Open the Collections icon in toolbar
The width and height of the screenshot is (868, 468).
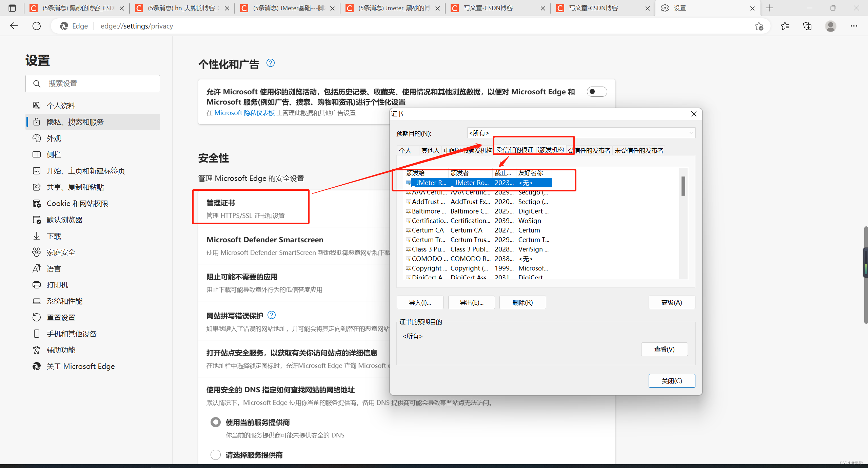point(807,26)
